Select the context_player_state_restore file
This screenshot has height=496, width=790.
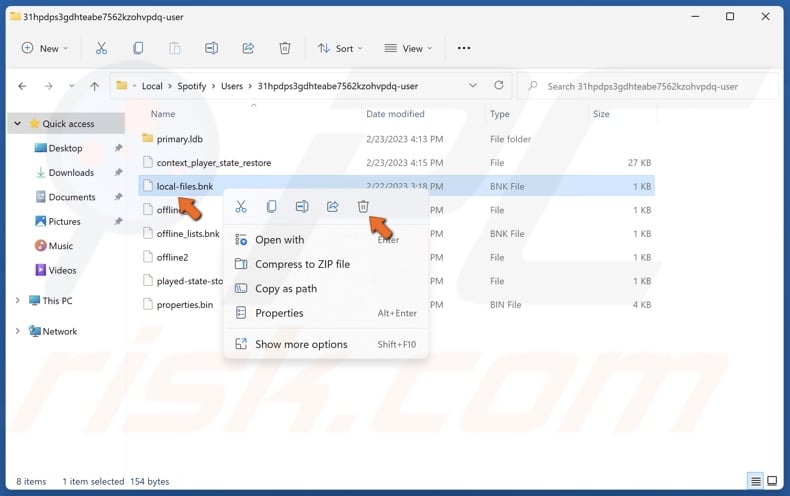(214, 163)
